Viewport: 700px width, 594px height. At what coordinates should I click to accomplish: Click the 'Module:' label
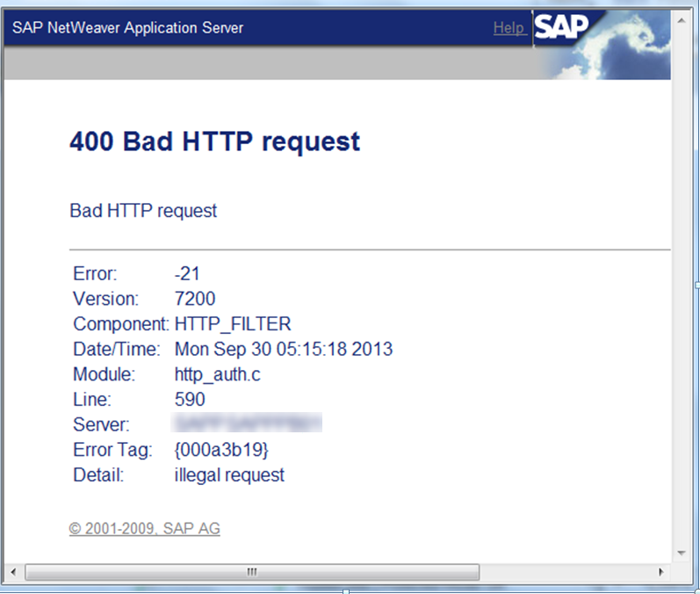104,374
